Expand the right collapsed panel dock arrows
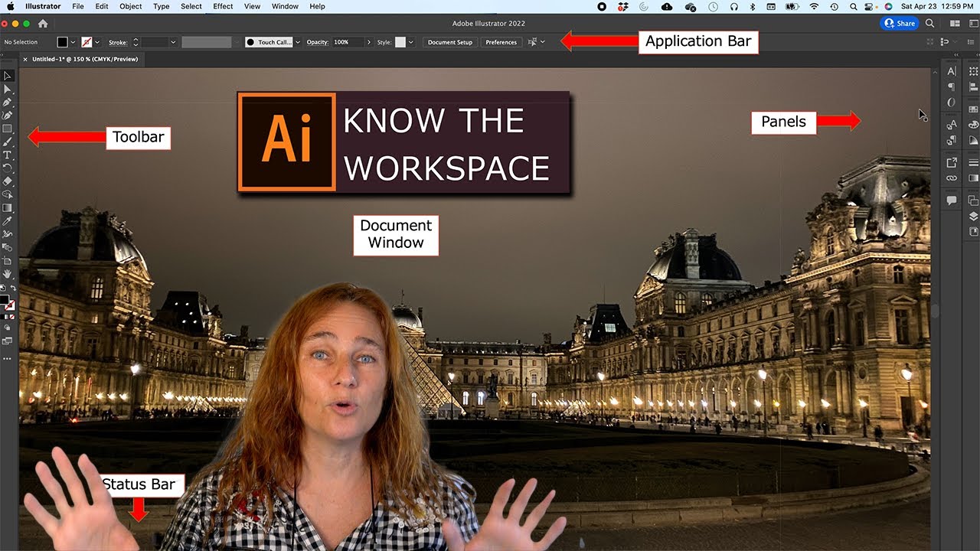The height and width of the screenshot is (551, 980). [x=977, y=55]
